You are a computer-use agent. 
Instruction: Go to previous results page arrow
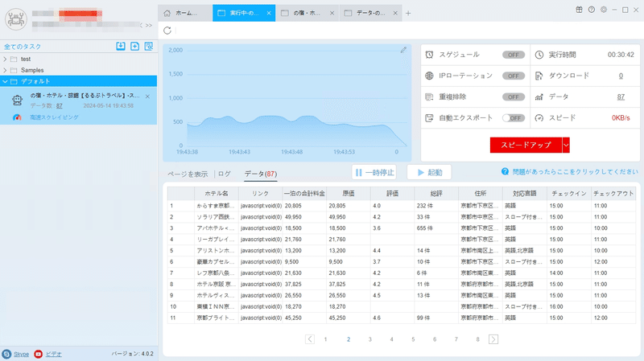(x=310, y=339)
